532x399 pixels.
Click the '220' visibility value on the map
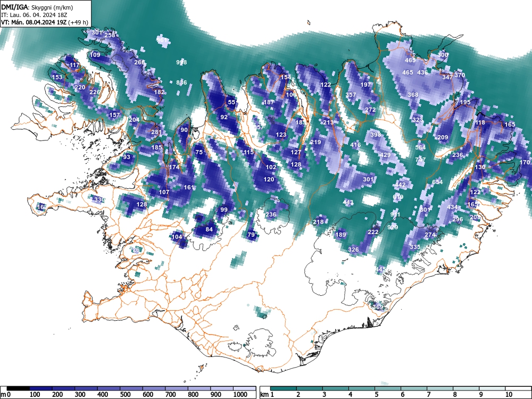(80, 87)
